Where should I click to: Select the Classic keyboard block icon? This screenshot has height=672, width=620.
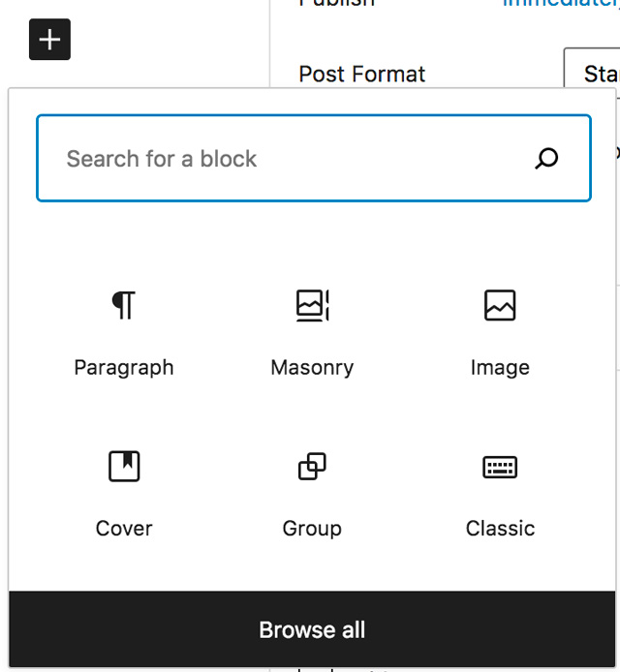[x=500, y=467]
